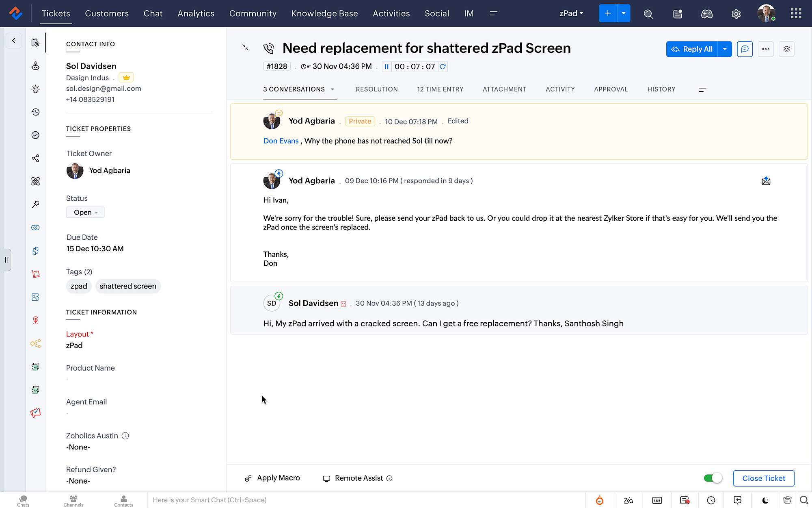Screen dimensions: 812x508
Task: Click the Close Ticket button
Action: (x=763, y=478)
